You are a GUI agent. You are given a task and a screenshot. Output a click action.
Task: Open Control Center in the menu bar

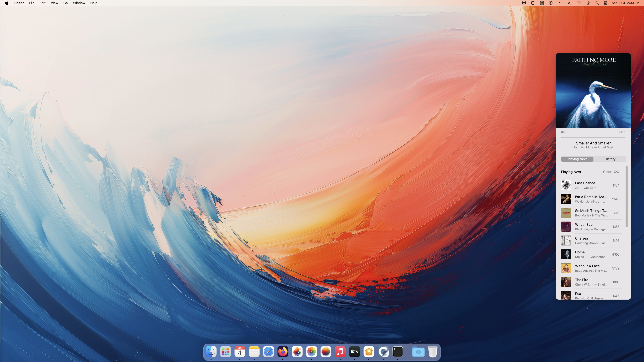[605, 3]
